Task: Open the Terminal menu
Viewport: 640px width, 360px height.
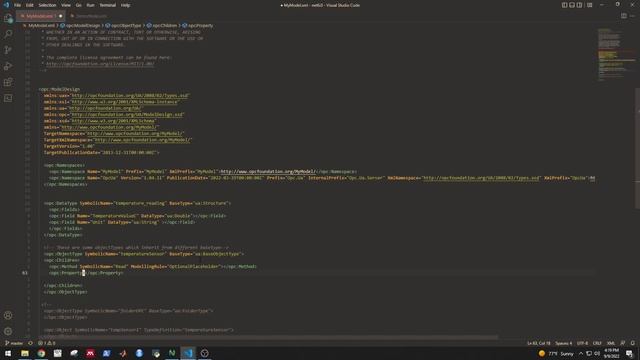Action: tap(108, 5)
